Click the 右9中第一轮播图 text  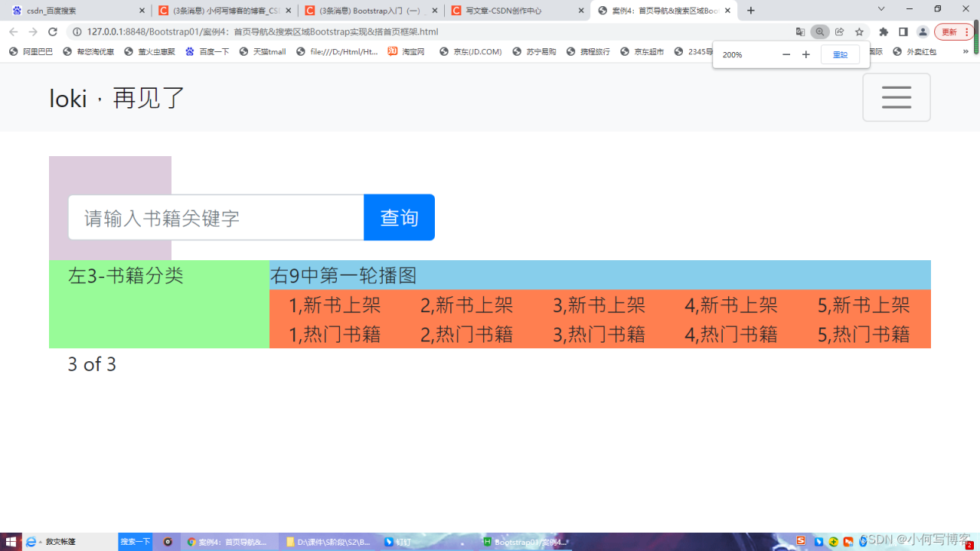pyautogui.click(x=344, y=275)
